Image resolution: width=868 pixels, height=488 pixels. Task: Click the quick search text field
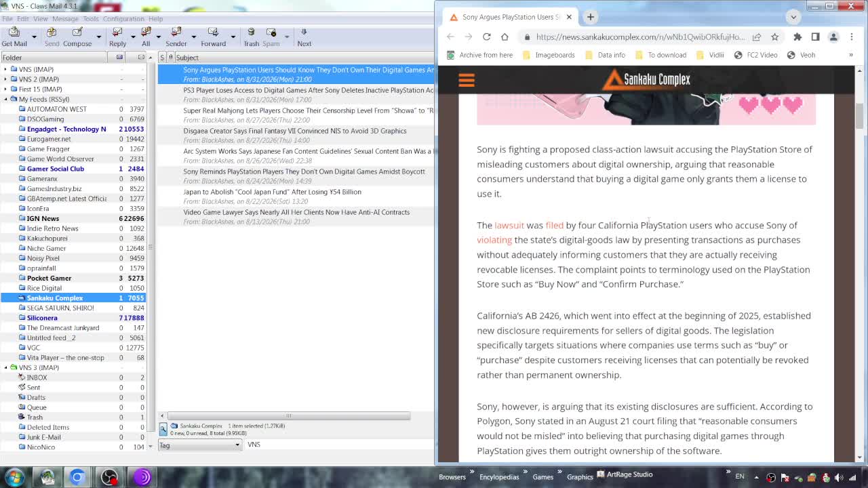point(339,445)
